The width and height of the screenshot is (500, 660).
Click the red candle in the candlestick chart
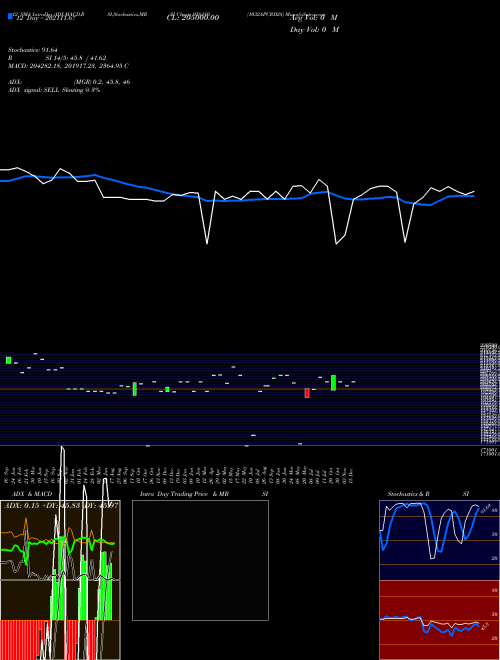coord(307,393)
